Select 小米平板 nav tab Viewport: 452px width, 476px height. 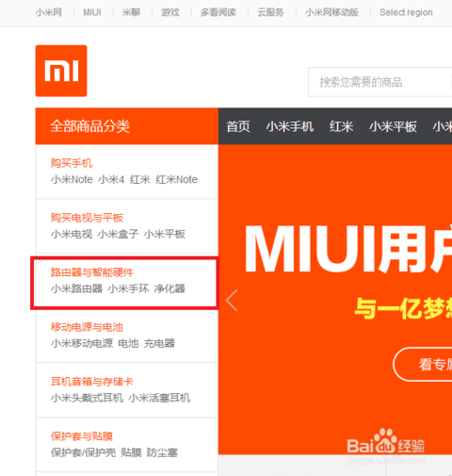click(393, 126)
